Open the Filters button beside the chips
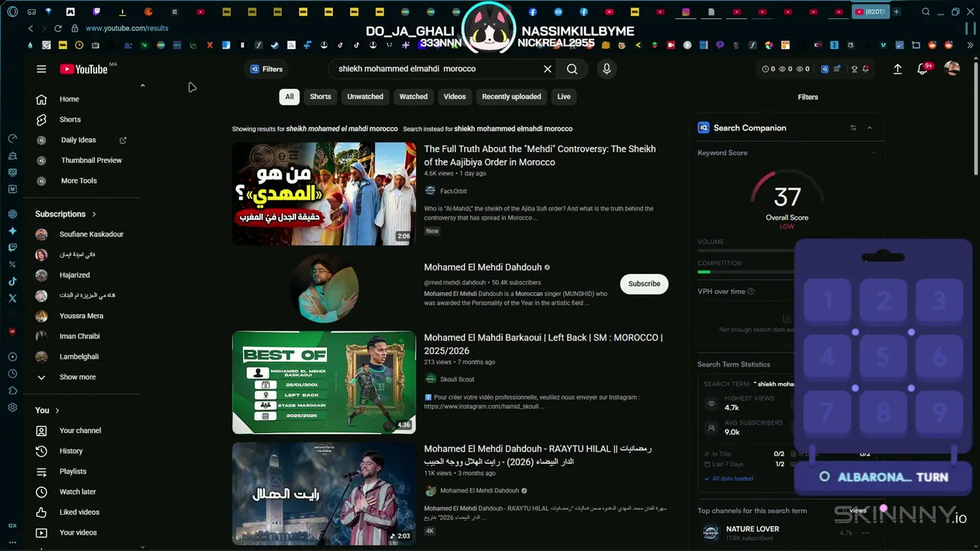 click(x=808, y=97)
